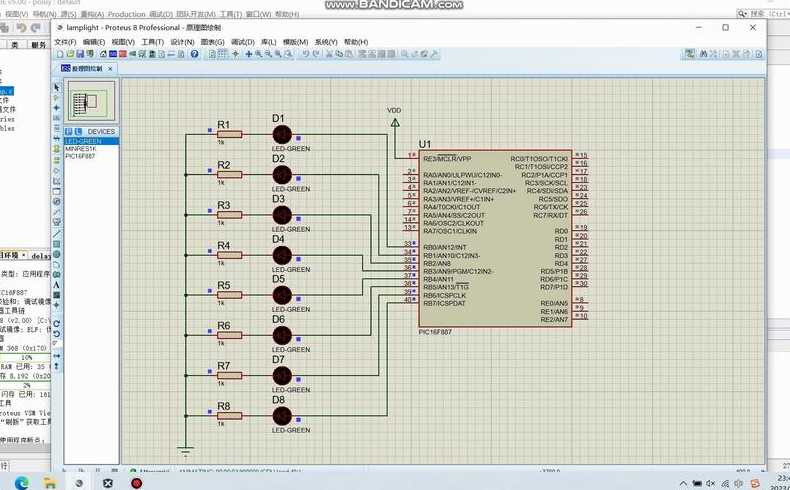Select the 2D Line drawing tool
Viewport: 790px width, 490px height.
(56, 234)
